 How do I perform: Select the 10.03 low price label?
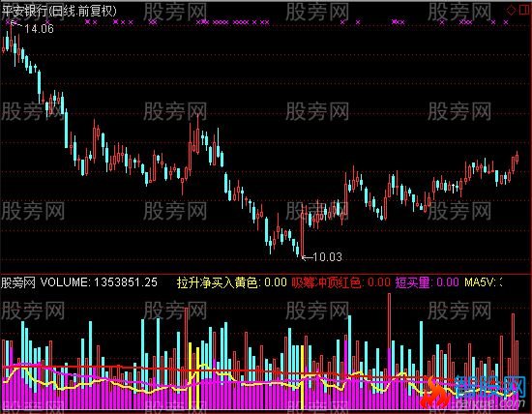327,257
